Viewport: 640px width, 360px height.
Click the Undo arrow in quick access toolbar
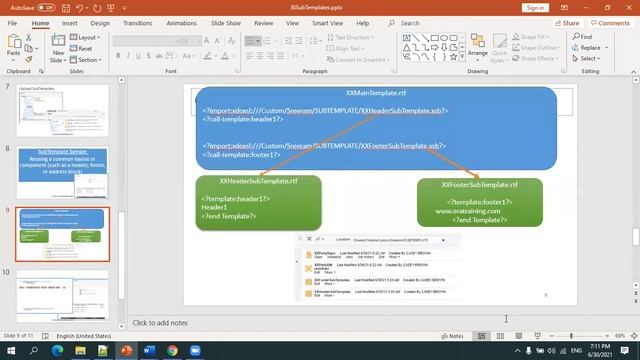pos(79,8)
